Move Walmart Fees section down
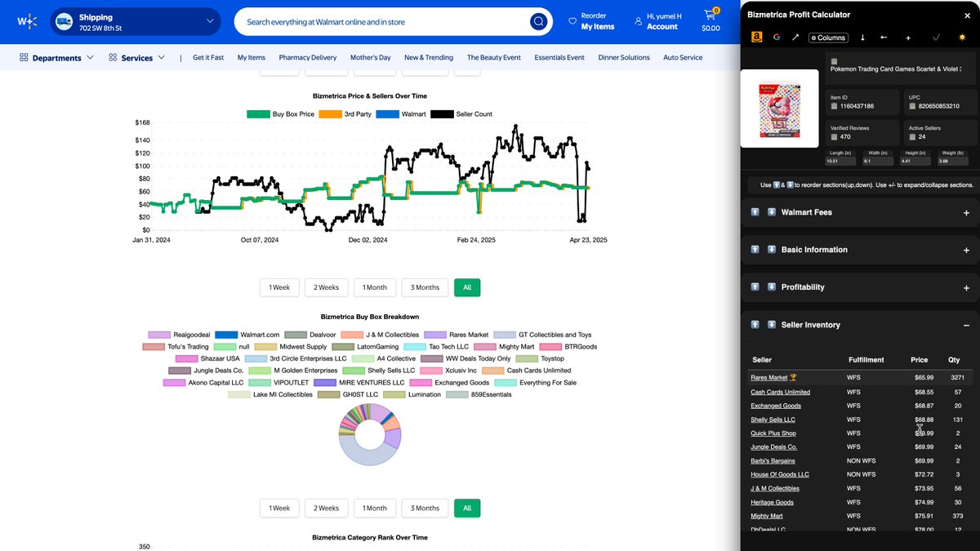Screen dimensions: 980x551 (772, 212)
